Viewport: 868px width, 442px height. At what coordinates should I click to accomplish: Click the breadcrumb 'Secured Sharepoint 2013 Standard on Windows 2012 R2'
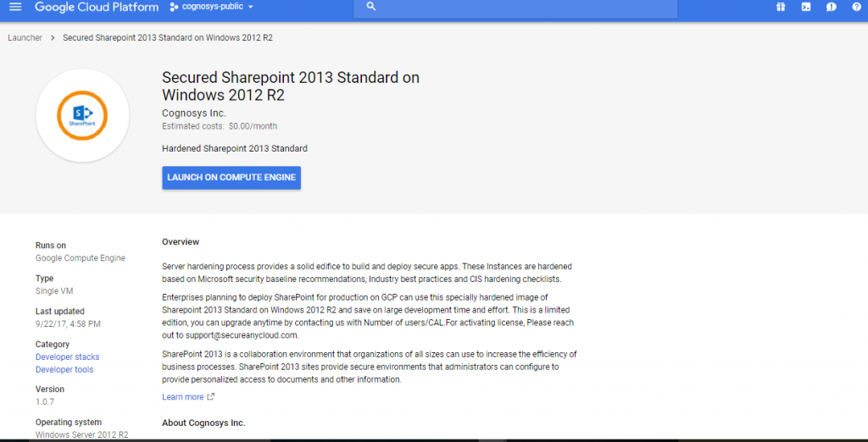(167, 37)
